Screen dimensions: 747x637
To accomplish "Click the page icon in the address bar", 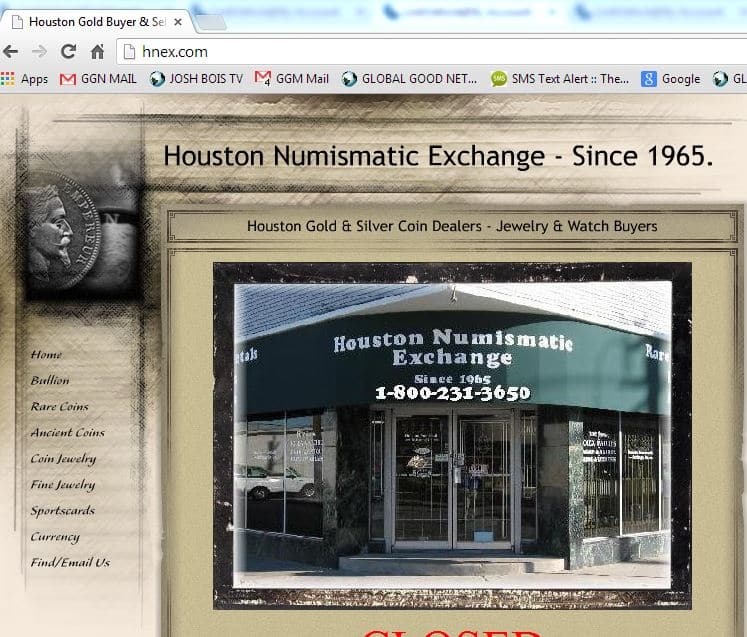I will tap(129, 51).
